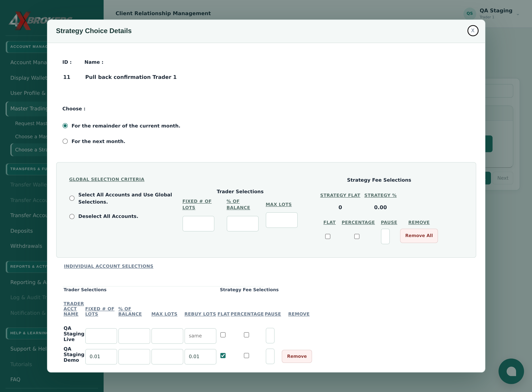Image resolution: width=532 pixels, height=392 pixels.
Task: Close the Strategy Choice Details dialog
Action: pyautogui.click(x=473, y=31)
